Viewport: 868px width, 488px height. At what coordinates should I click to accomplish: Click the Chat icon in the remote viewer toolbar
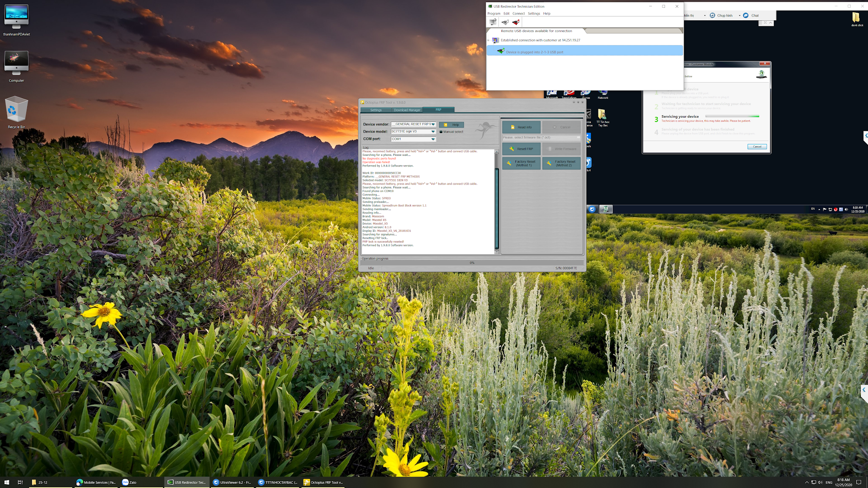coord(746,15)
